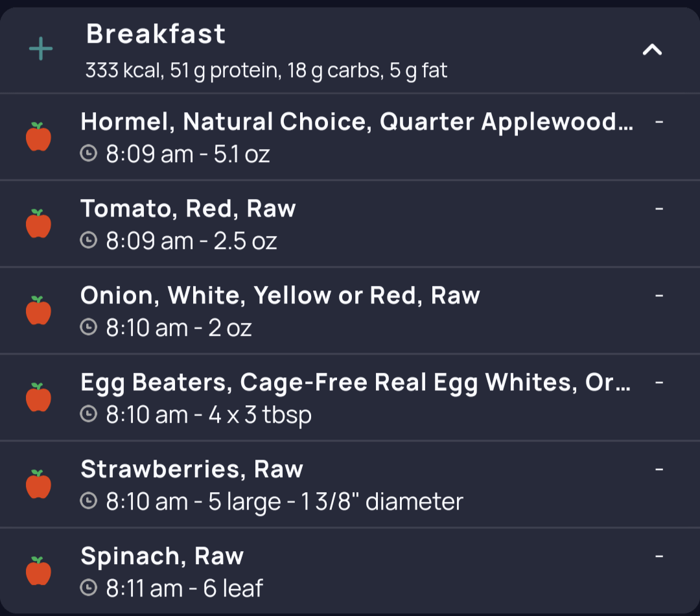Click the clock icon at 8:09 am Hormel
Viewport: 700px width, 616px height.
pyautogui.click(x=88, y=153)
